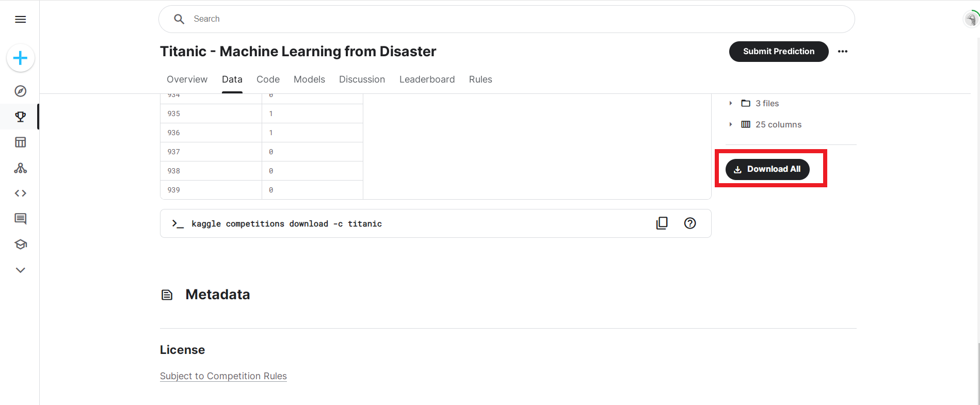Click the Metadata heading
Screen dimensions: 980x405
pyautogui.click(x=218, y=295)
